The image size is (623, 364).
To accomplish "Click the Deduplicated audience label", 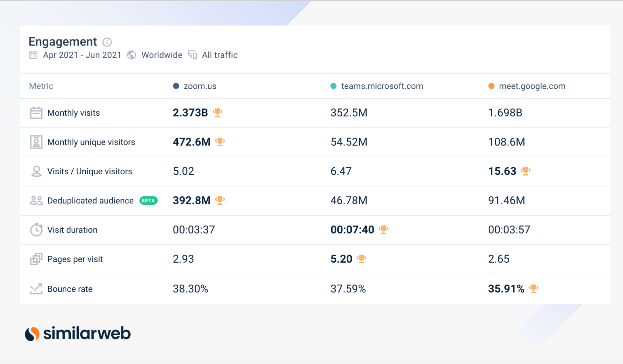I will coord(90,201).
